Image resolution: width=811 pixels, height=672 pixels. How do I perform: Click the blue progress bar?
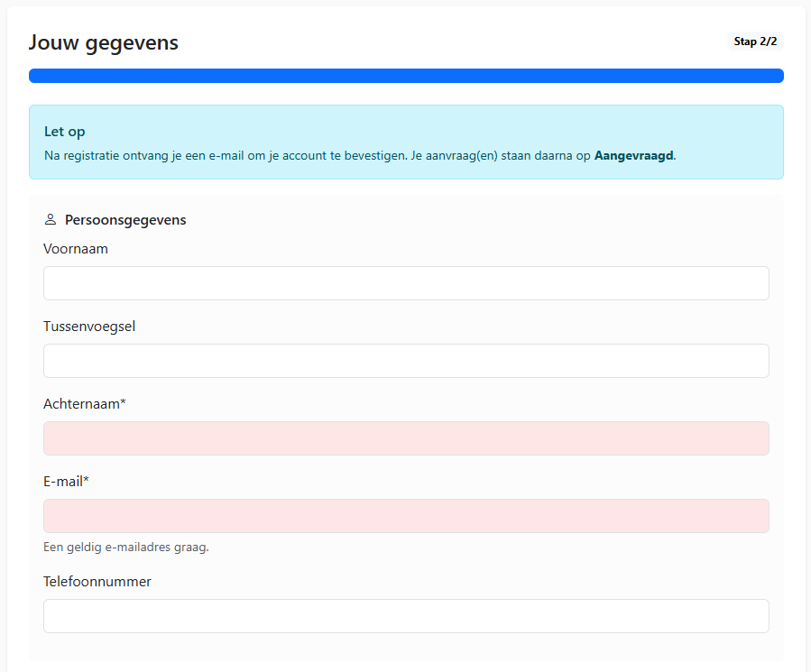(x=406, y=76)
